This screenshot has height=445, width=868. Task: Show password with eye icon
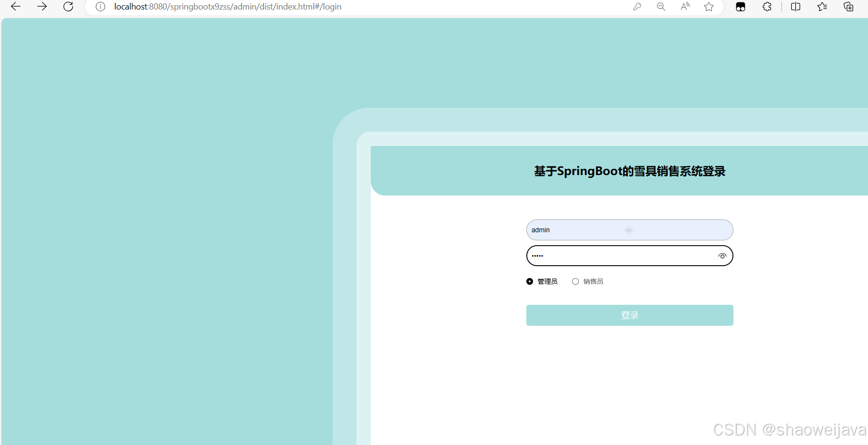[722, 256]
